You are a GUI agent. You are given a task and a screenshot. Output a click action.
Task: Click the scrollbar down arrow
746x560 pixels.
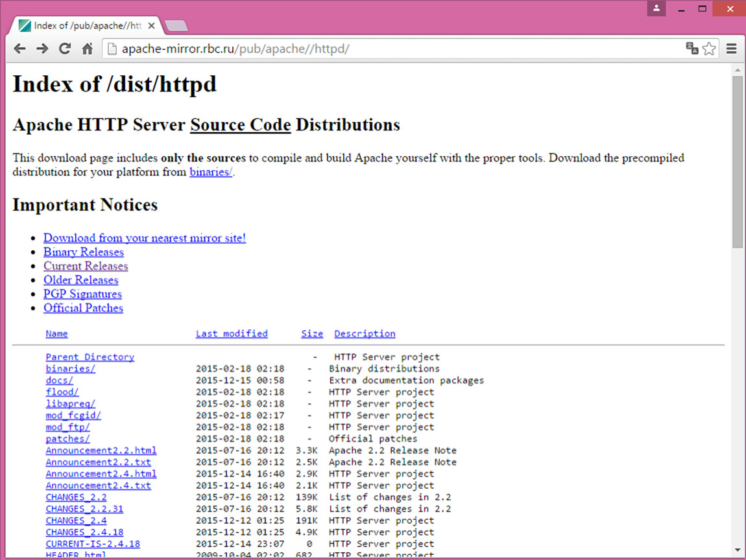point(738,549)
